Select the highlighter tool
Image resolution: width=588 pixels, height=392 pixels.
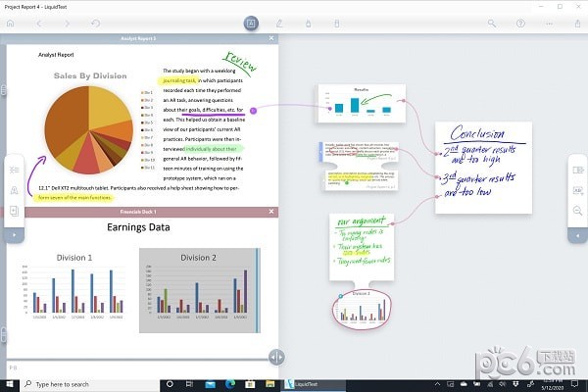[309, 24]
